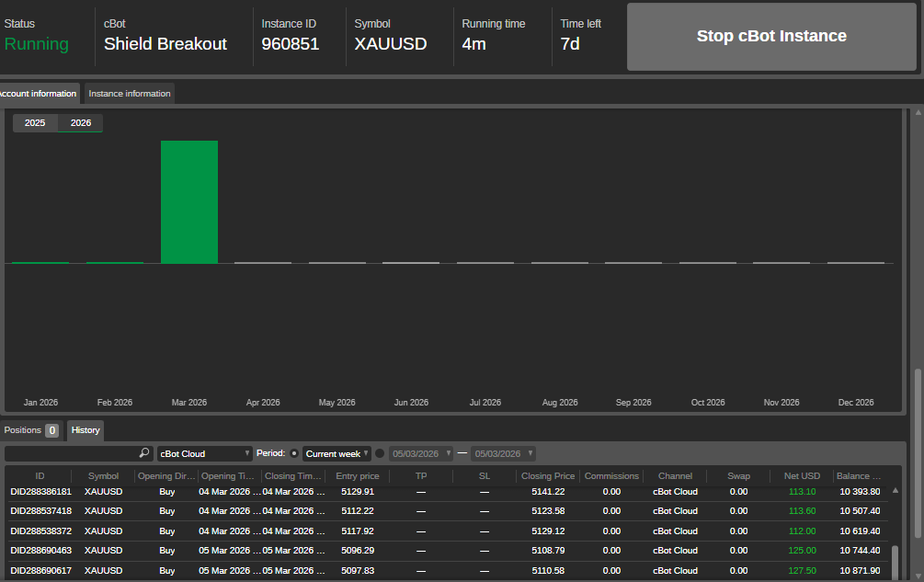Open the start date picker dropdown
The width and height of the screenshot is (924, 582).
tap(421, 453)
